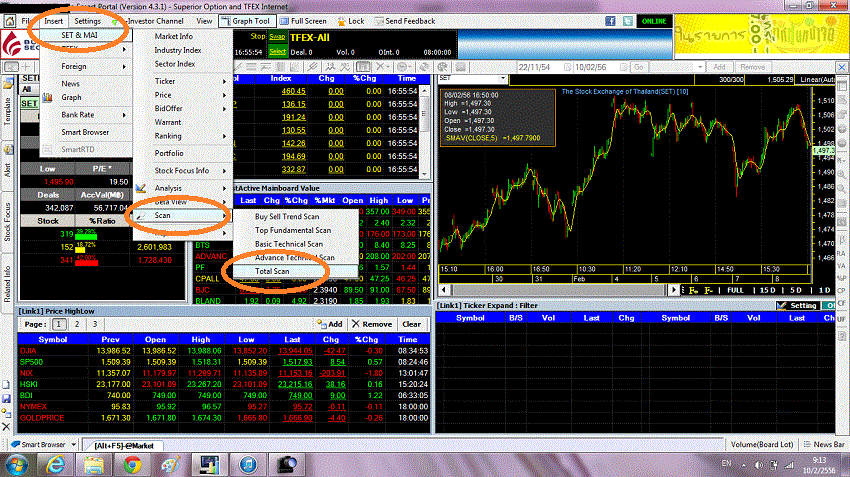Expand the Bank Rate submenu
Viewport: 850px width, 477px height.
pos(86,115)
